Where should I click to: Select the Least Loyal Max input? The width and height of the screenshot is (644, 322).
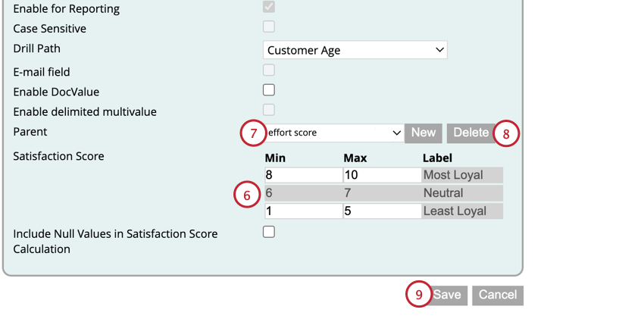(381, 211)
